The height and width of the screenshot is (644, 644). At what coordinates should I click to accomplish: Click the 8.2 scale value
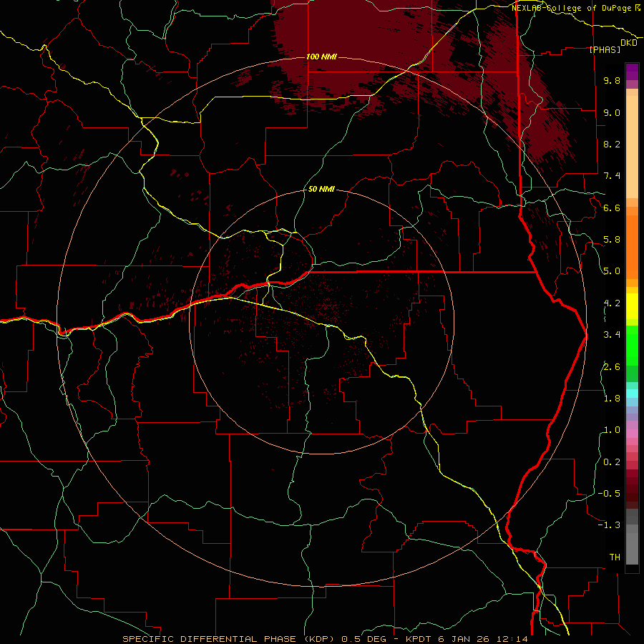[x=612, y=144]
